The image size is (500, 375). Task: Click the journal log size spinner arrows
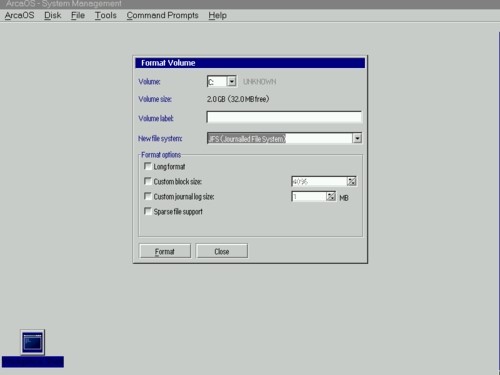coord(331,196)
